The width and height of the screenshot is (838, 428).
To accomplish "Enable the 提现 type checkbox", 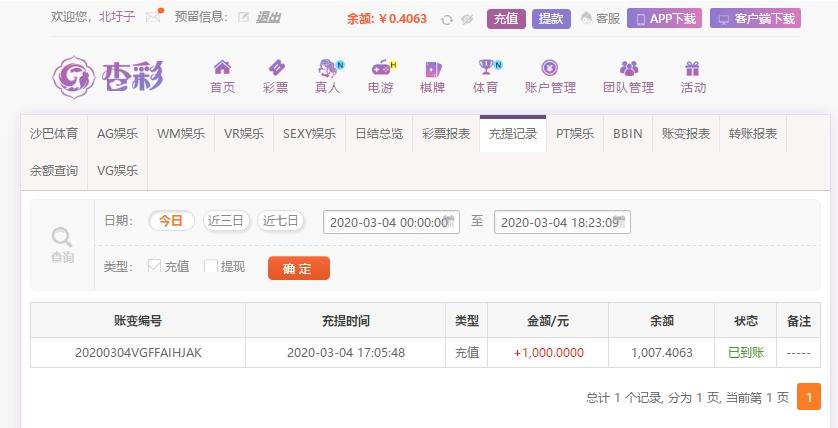I will [211, 266].
